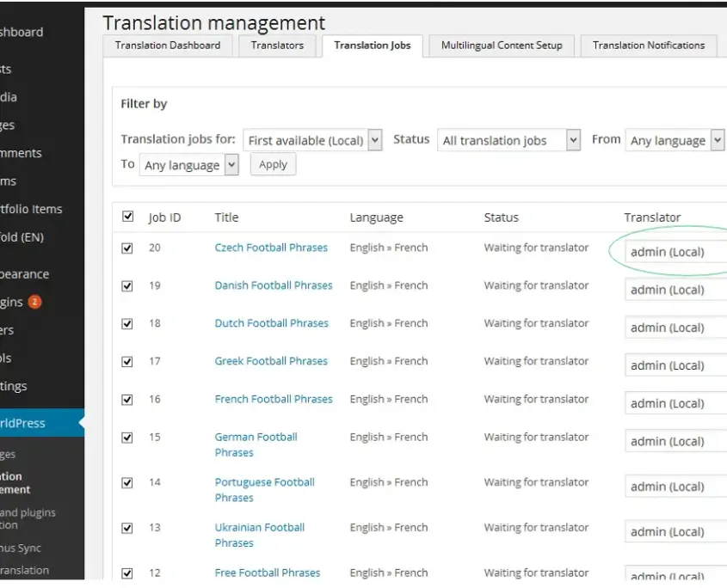Viewport: 727px width, 588px height.
Task: Open the Portfolio Items sidebar menu
Action: coord(31,209)
